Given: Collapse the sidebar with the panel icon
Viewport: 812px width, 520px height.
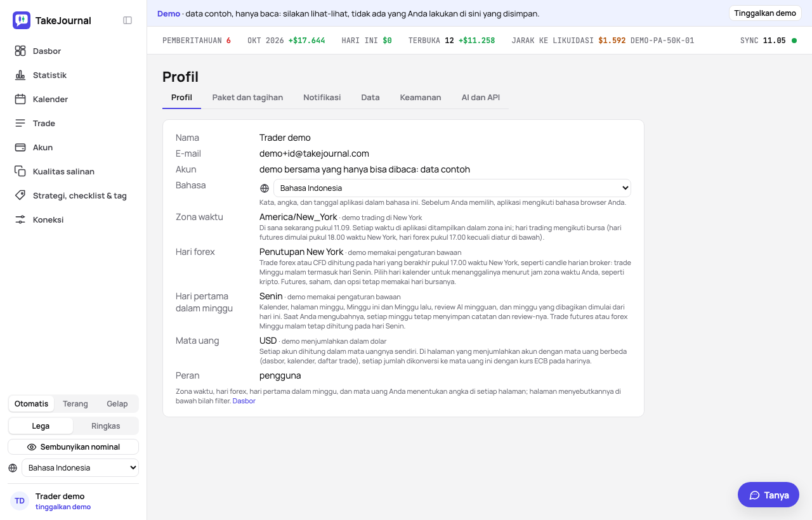Looking at the screenshot, I should click(x=128, y=20).
